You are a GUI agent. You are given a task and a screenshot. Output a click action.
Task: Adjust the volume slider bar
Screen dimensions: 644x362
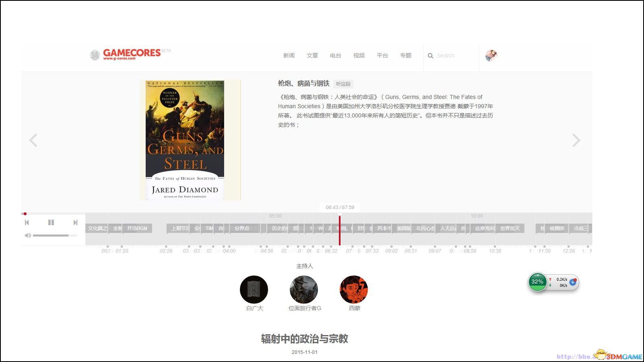(x=55, y=235)
